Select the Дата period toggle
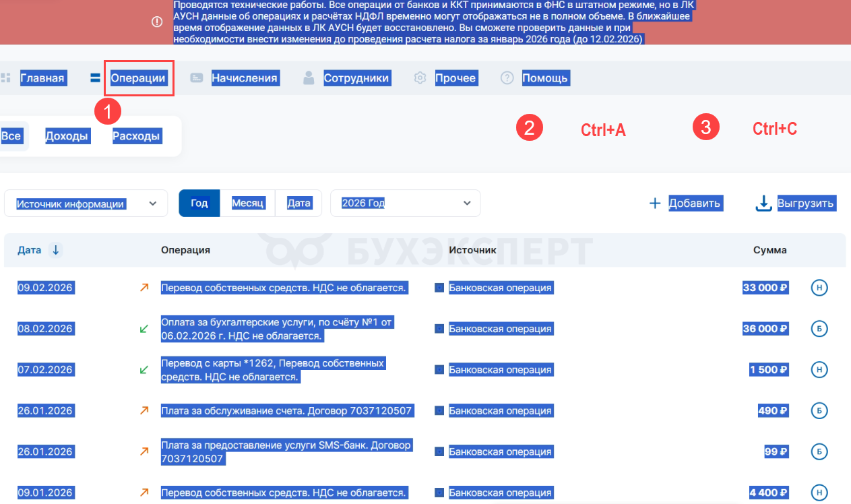This screenshot has width=851, height=504. (298, 203)
